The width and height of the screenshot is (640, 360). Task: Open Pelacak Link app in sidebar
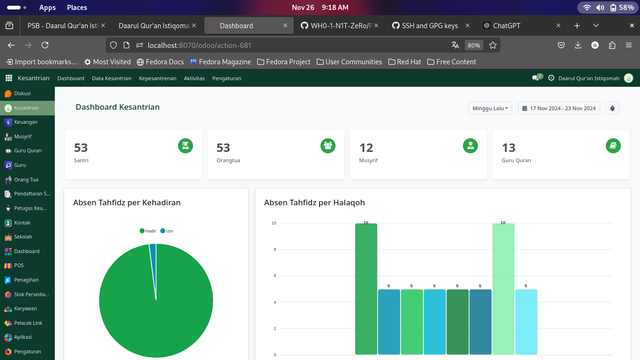[x=27, y=323]
